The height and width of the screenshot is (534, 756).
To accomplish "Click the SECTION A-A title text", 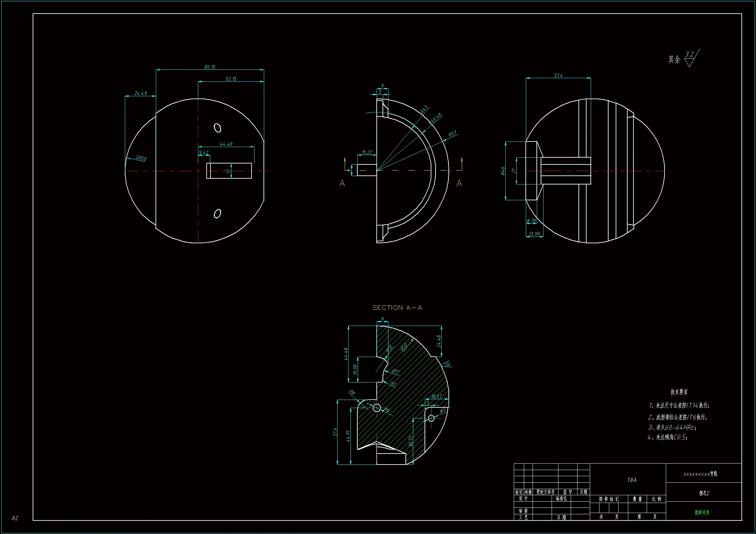I will pyautogui.click(x=397, y=308).
